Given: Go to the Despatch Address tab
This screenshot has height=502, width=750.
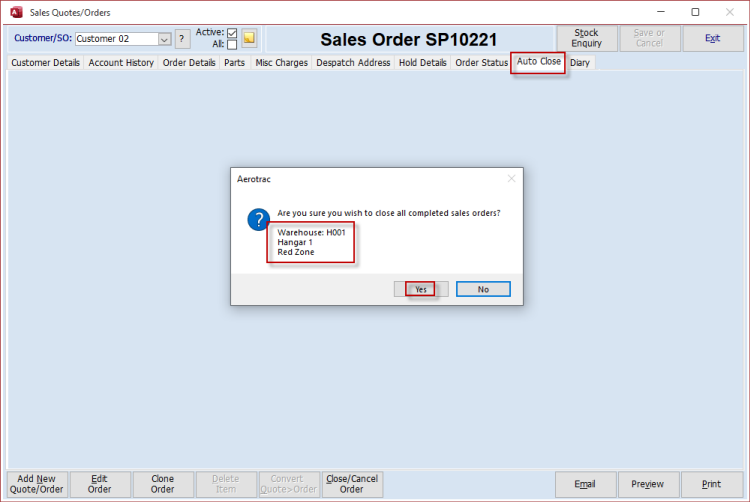Looking at the screenshot, I should (x=353, y=63).
